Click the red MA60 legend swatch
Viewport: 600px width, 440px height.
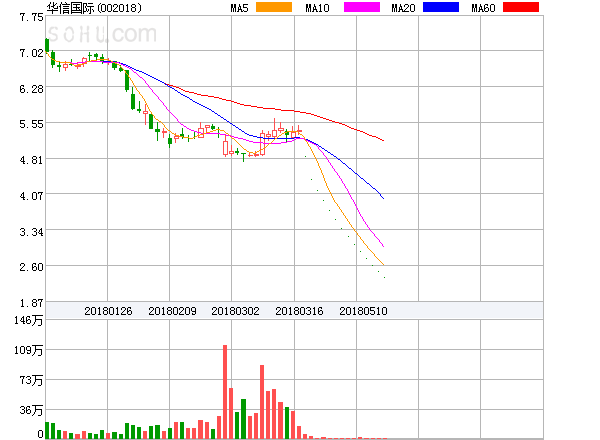(521, 7)
